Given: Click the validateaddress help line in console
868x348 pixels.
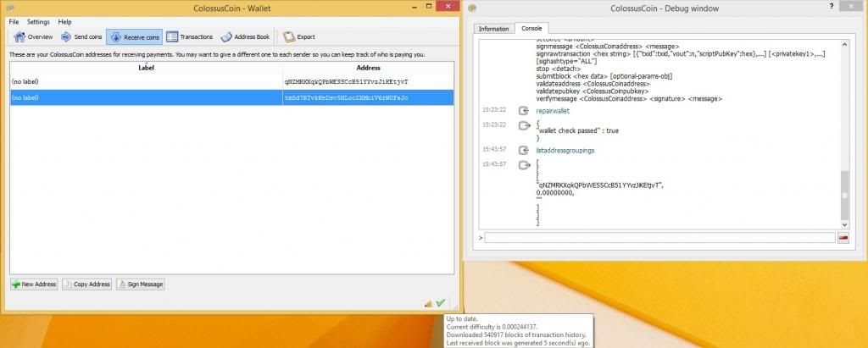Looking at the screenshot, I should (x=593, y=84).
